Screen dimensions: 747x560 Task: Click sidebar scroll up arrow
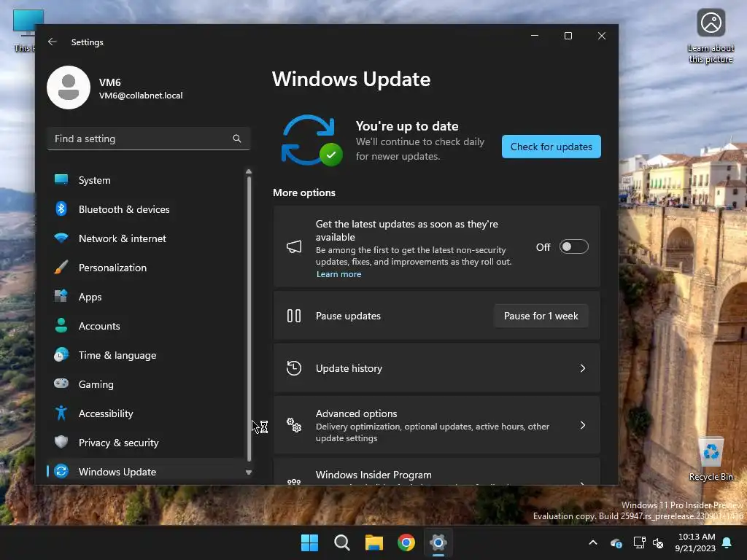[248, 171]
